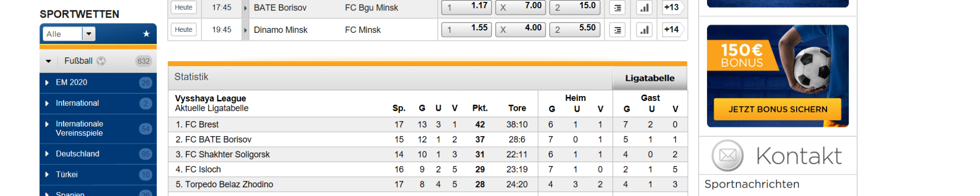Open statistics bar-chart icon for BATE Borisov match

(x=644, y=8)
